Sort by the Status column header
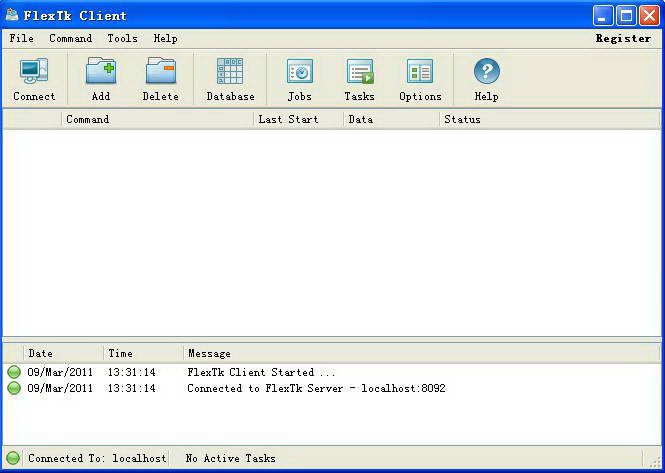 click(x=550, y=119)
